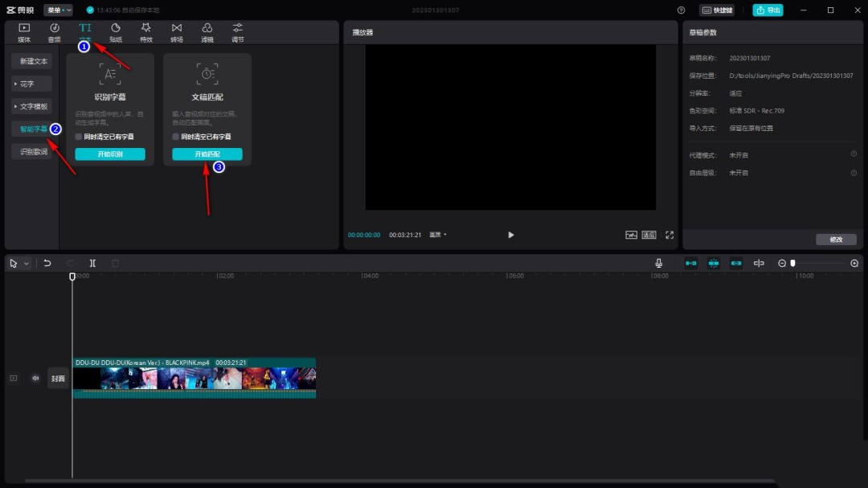Click the split clip tool in timeline toolbar
The image size is (868, 488).
click(x=93, y=264)
